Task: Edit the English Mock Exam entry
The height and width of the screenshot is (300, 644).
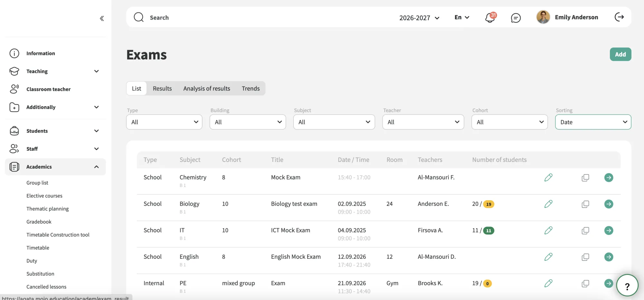Action: [x=548, y=257]
